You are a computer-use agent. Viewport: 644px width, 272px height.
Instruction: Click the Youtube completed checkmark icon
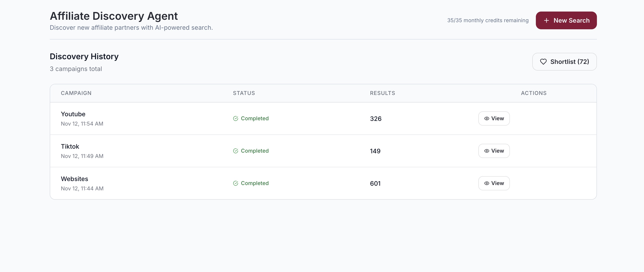(235, 118)
